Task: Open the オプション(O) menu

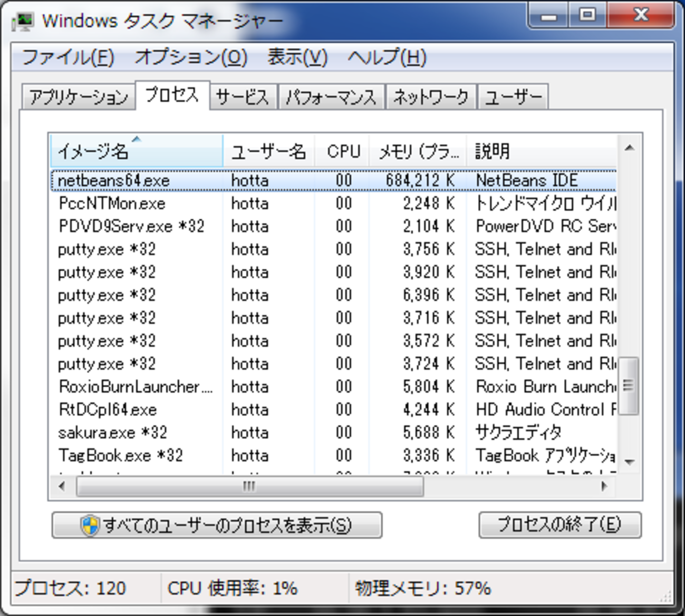Action: pyautogui.click(x=191, y=57)
